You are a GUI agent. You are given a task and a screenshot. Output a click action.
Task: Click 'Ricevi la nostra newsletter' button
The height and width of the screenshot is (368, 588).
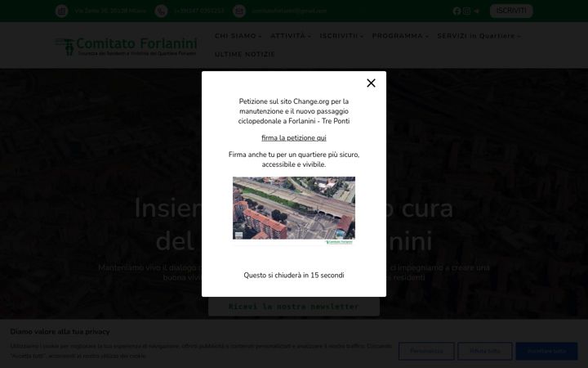pos(294,307)
